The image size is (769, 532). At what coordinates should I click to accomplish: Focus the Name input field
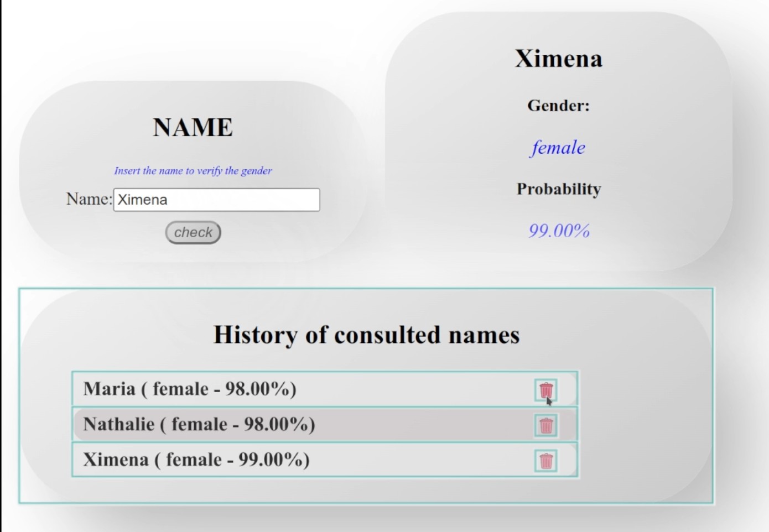pos(216,200)
